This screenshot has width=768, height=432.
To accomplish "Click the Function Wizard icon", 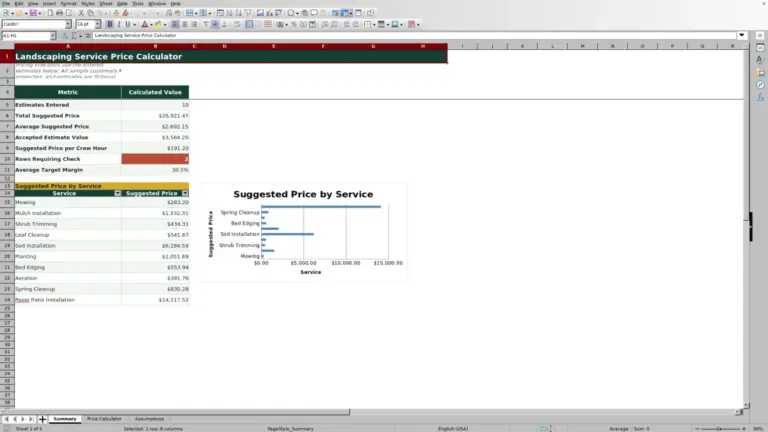I will [65, 36].
